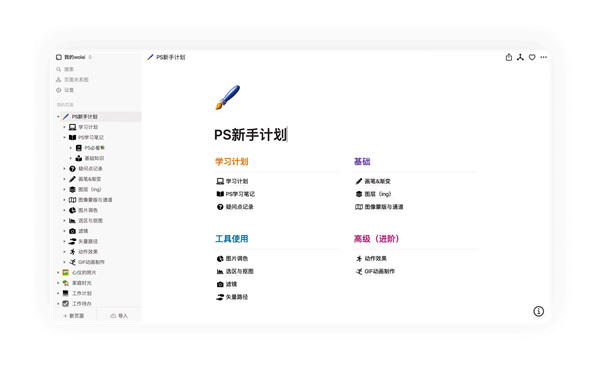Click the large paintbrush page icon
This screenshot has height=373, width=600.
[228, 97]
